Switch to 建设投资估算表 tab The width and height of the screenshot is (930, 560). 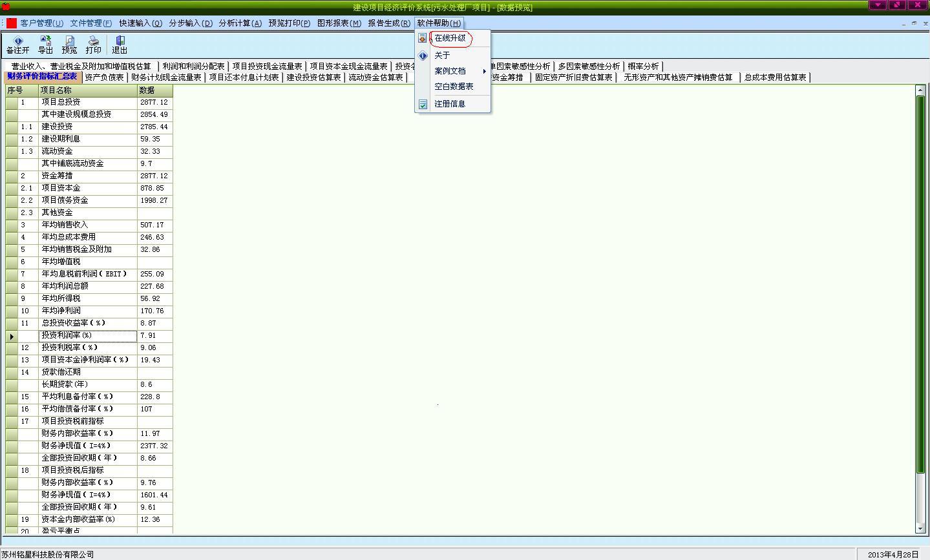314,78
